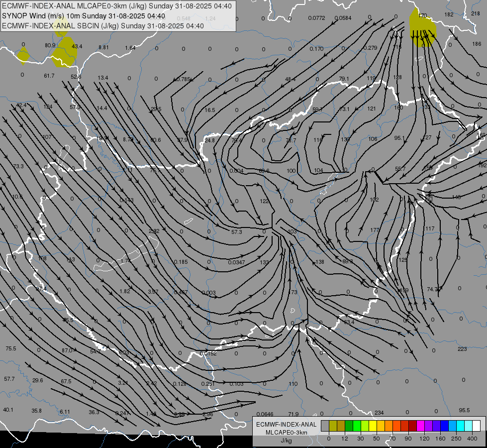Click the olive shaded area beside value 43.4
Image resolution: width=487 pixels, height=448 pixels.
(65, 52)
